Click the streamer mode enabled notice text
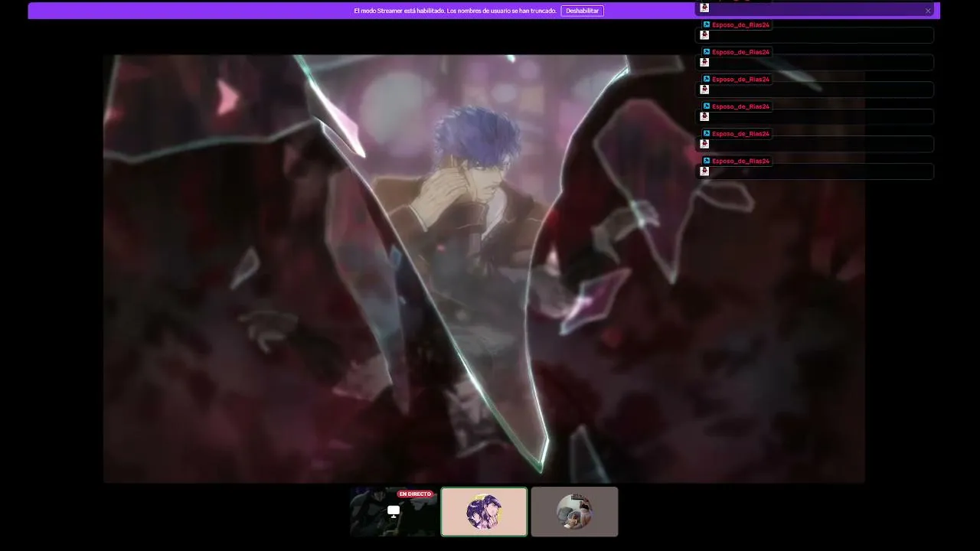This screenshot has height=551, width=980. [455, 11]
